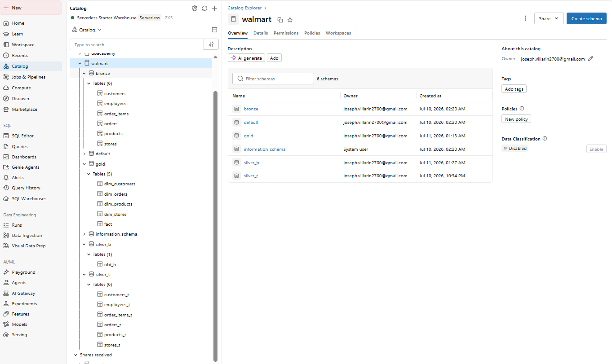Open the Share dropdown button
This screenshot has width=612, height=364.
click(549, 18)
